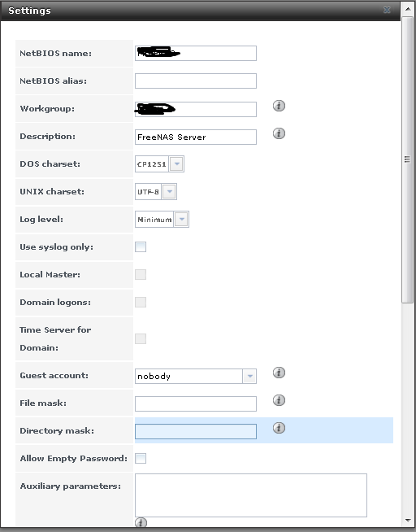Close the Settings dialog
The width and height of the screenshot is (416, 532).
tap(387, 10)
